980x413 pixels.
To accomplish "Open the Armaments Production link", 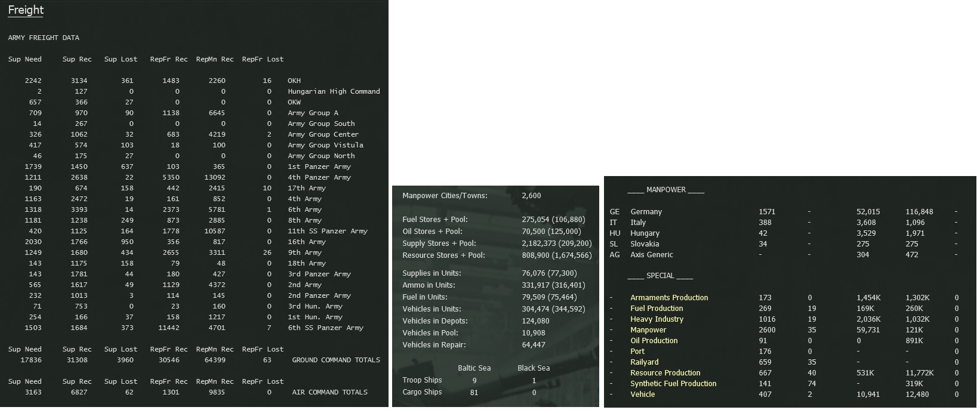I will (669, 298).
